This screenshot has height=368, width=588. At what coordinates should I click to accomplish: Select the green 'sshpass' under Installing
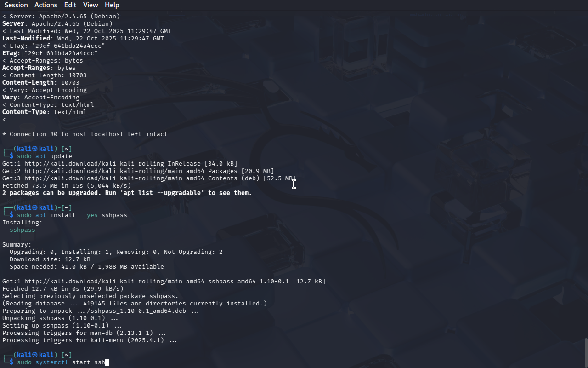23,230
